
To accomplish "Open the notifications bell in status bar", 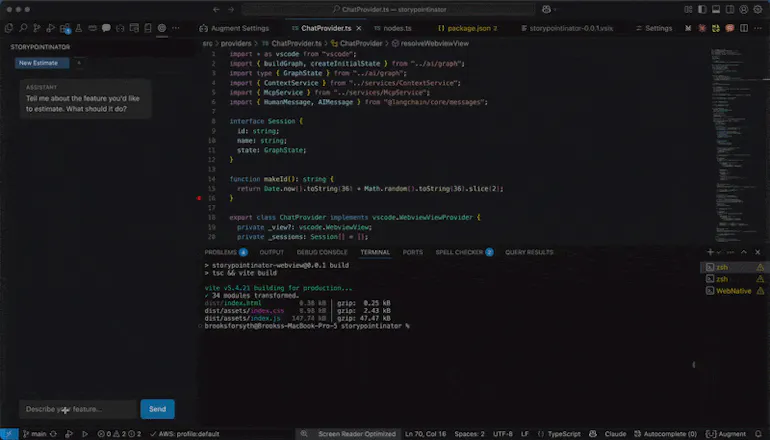I will pos(758,434).
